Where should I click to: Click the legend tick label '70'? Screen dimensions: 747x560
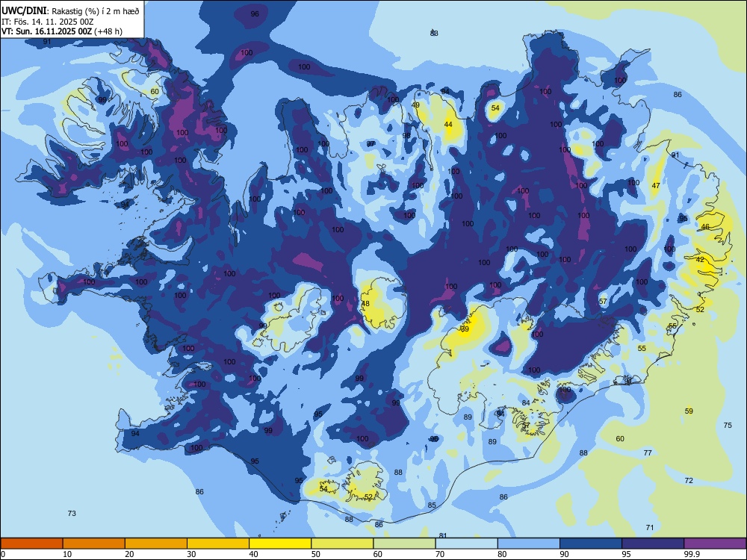[440, 554]
